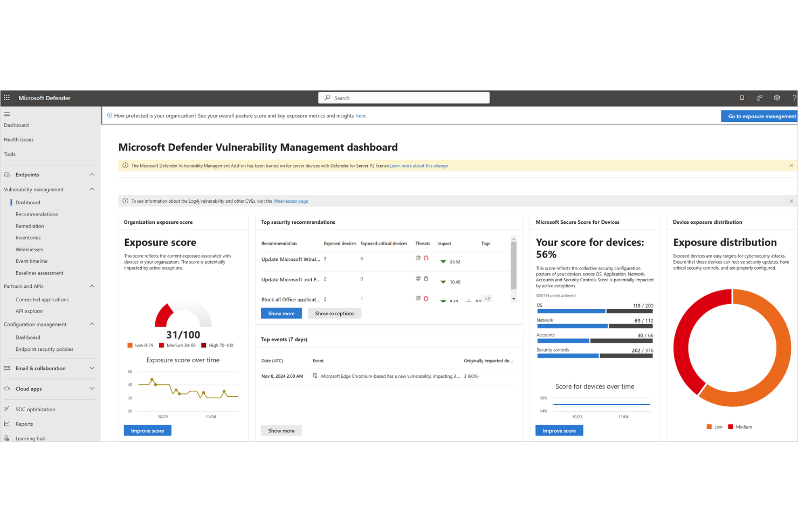Click into the Search field
Viewport: 798px width, 532px height.
[x=404, y=98]
